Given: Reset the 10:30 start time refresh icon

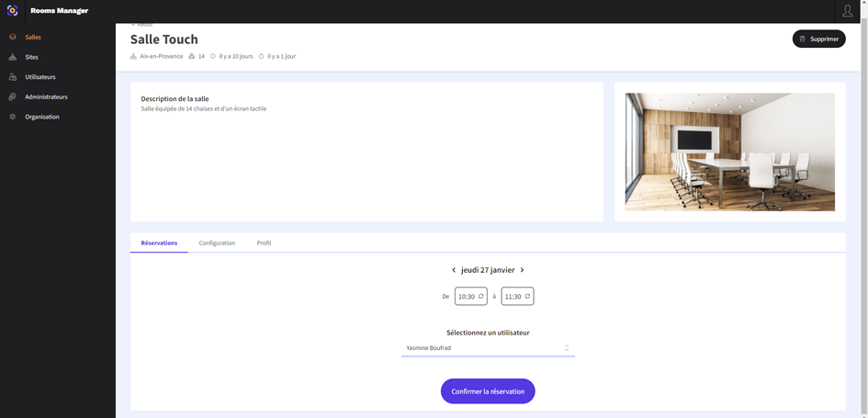Looking at the screenshot, I should 481,297.
